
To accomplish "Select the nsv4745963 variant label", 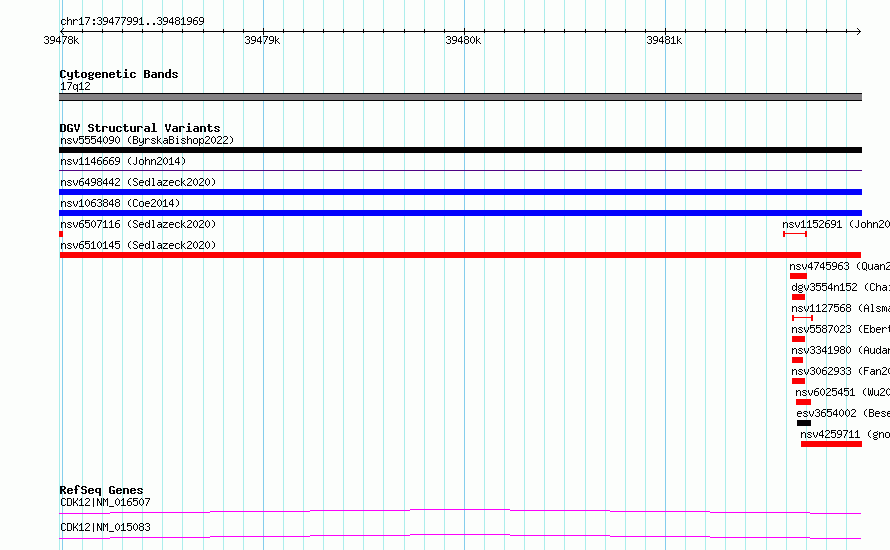I will click(x=839, y=266).
